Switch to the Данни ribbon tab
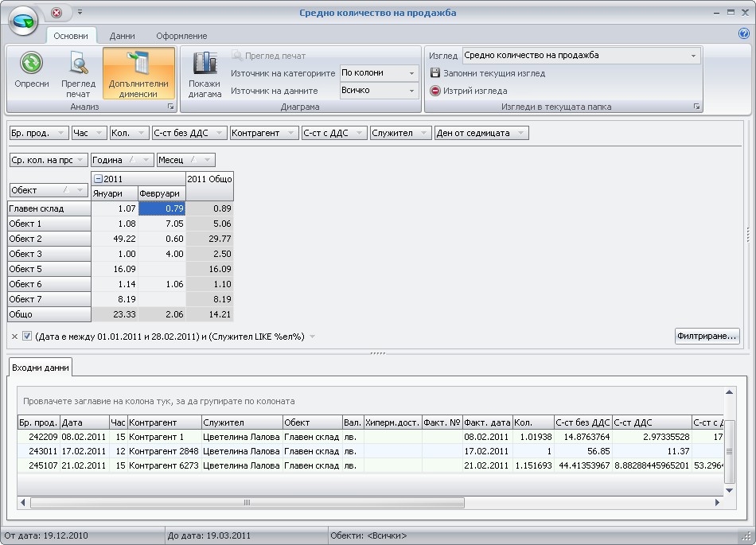Image resolution: width=756 pixels, height=545 pixels. coord(122,36)
